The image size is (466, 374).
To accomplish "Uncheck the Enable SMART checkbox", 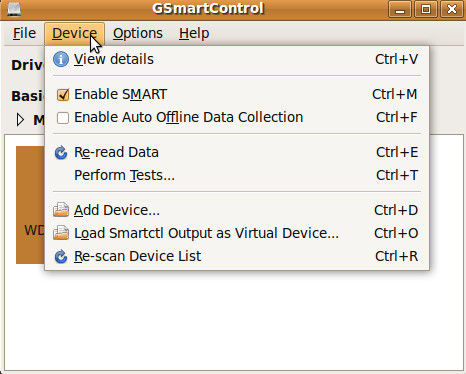I will click(x=63, y=95).
